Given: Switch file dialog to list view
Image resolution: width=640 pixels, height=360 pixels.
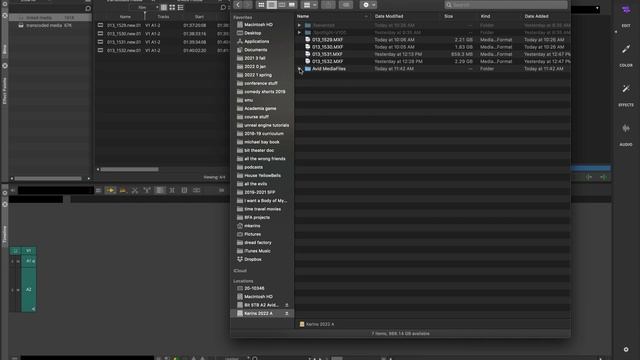Looking at the screenshot, I should point(271,5).
